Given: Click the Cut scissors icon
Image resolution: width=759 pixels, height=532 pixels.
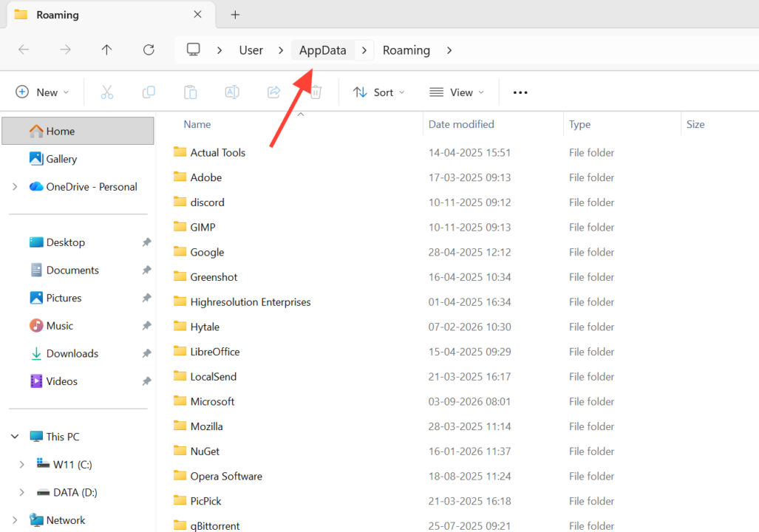Looking at the screenshot, I should 107,92.
